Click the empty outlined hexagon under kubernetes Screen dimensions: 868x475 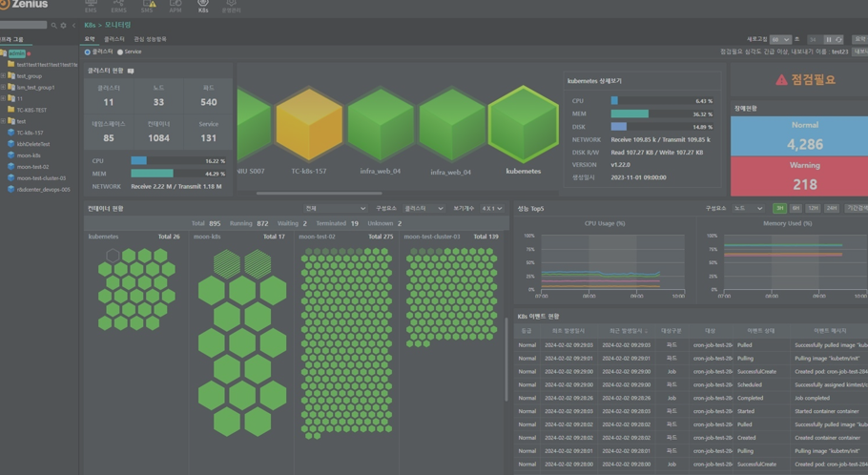[113, 256]
